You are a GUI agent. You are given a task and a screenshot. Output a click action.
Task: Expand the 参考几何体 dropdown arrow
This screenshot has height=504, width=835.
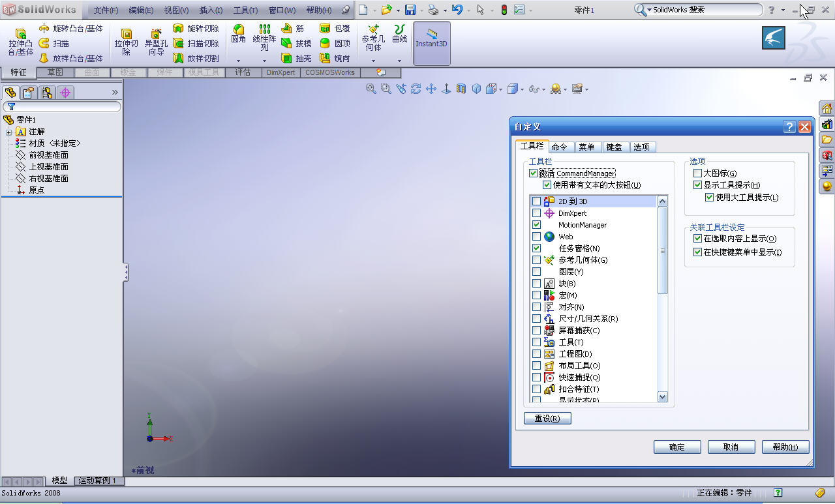tap(373, 61)
